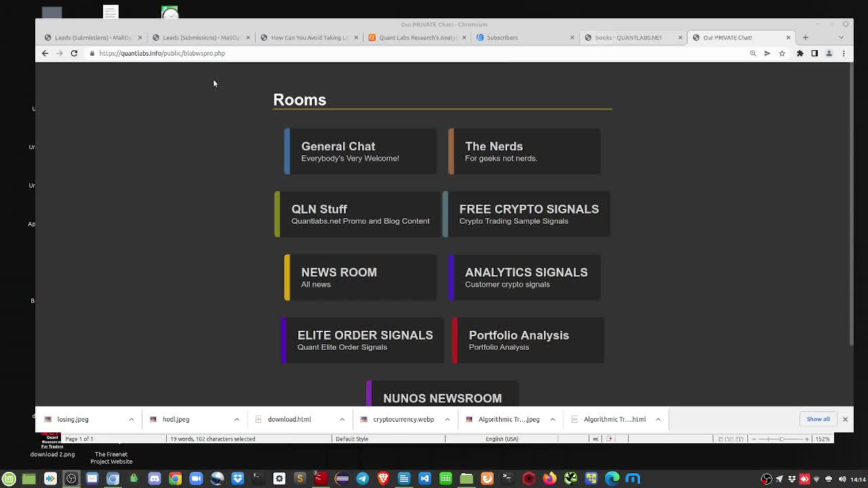Close the books - QUANTLABS.NET tab
Screen dimensions: 868x488
click(680, 37)
